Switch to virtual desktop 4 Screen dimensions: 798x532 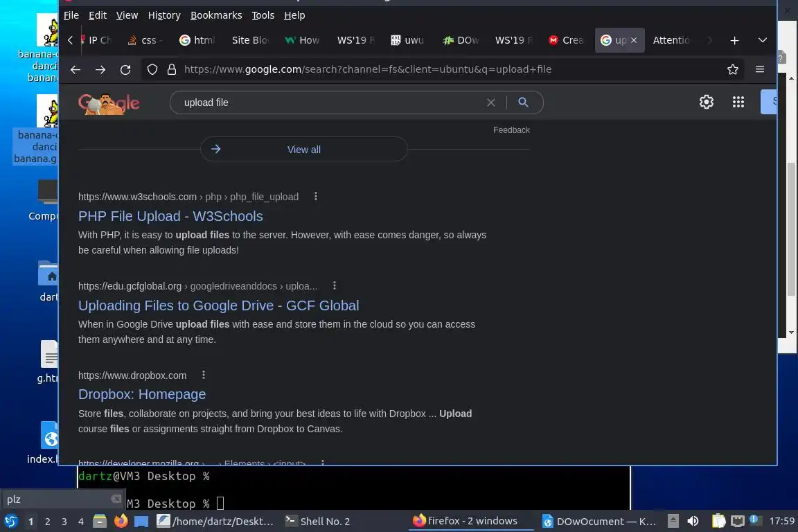tap(80, 522)
